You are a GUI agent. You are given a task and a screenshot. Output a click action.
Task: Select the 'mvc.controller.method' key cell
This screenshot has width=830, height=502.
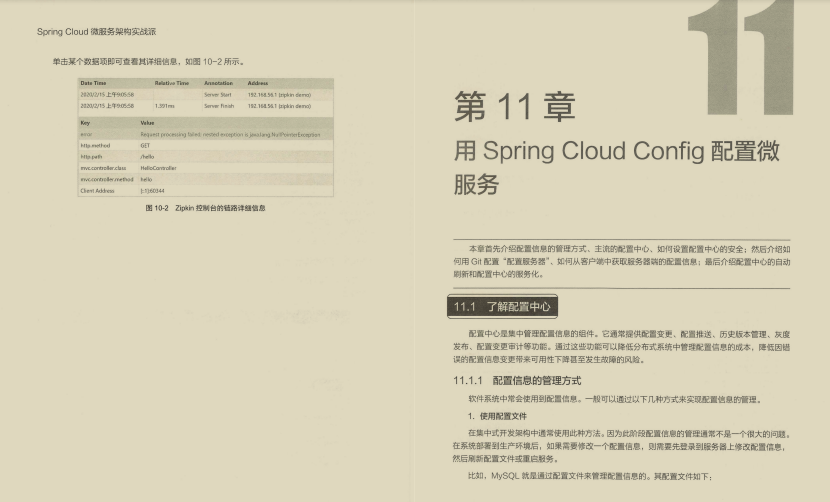106,180
